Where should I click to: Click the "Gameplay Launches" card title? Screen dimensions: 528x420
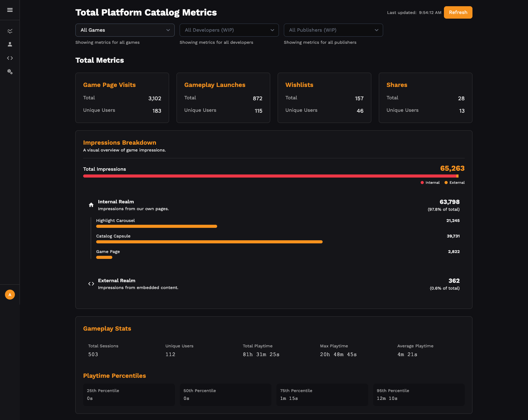[x=215, y=85]
